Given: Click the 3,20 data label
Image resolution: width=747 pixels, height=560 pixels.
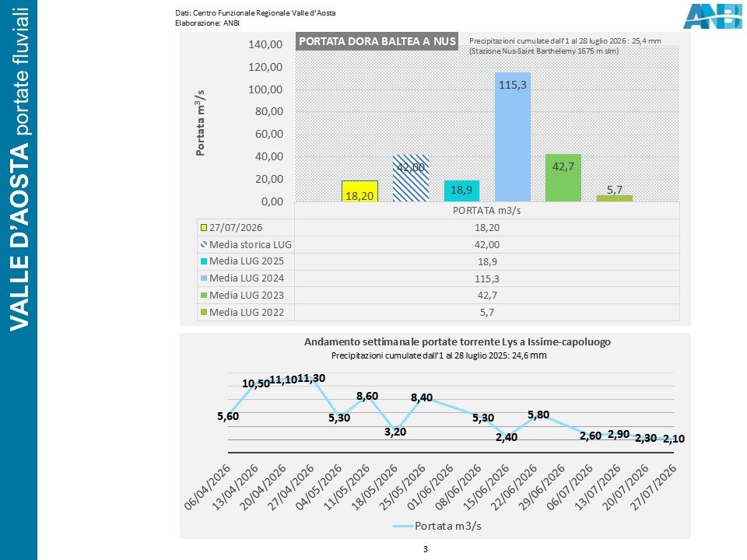Looking at the screenshot, I should (x=395, y=432).
